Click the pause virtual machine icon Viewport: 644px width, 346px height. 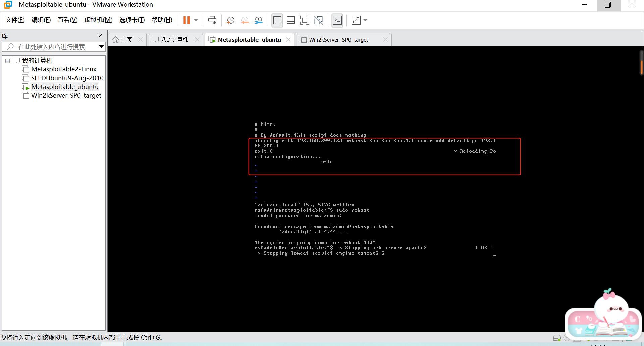(186, 20)
